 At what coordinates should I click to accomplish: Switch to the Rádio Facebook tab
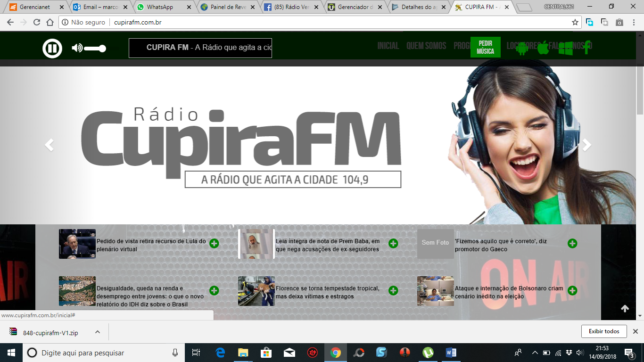point(292,7)
